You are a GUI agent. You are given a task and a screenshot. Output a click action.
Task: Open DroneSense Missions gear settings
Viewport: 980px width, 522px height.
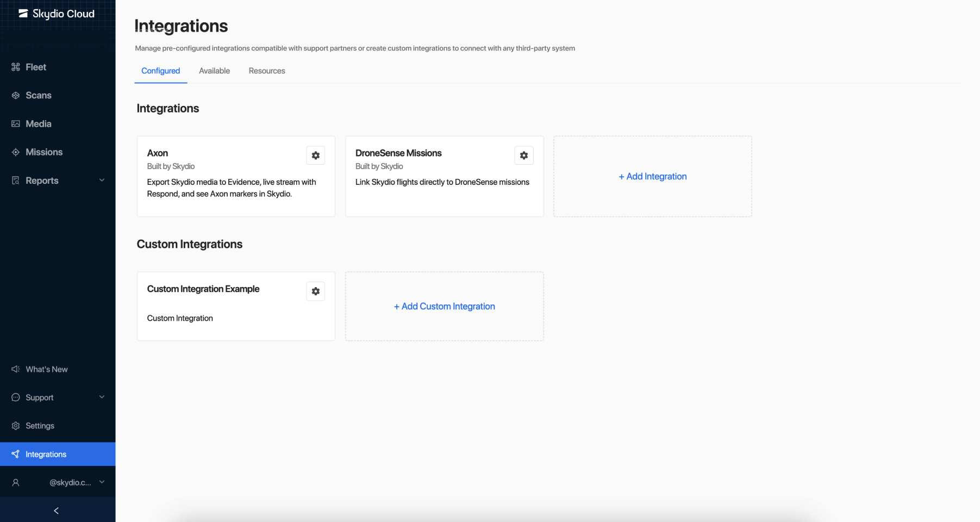pos(523,156)
